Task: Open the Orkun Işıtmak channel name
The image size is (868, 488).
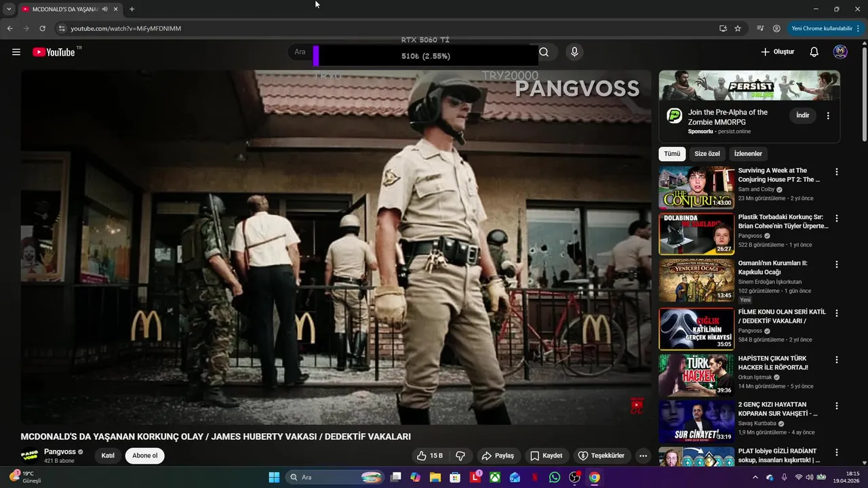Action: tap(755, 378)
